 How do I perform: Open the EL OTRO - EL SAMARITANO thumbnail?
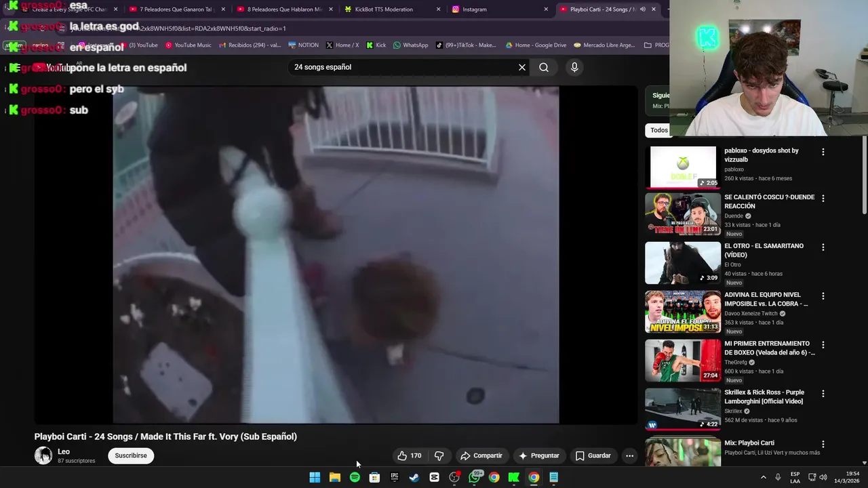point(683,263)
